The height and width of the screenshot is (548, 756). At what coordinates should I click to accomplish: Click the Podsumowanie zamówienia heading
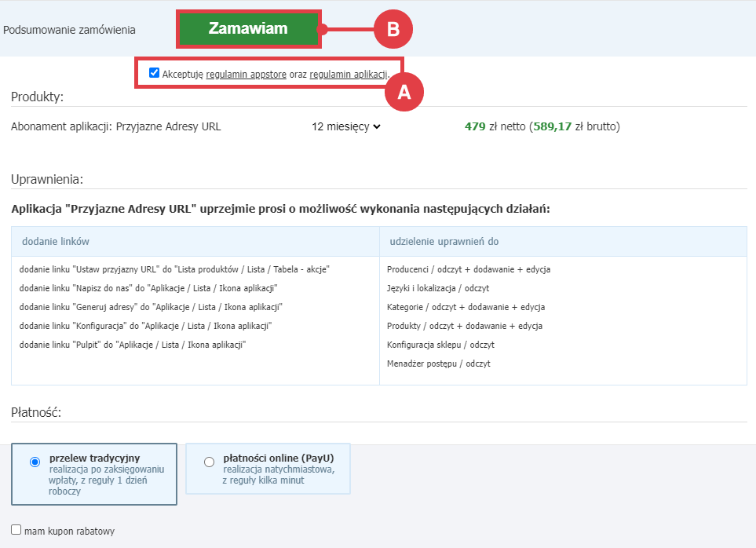click(x=69, y=30)
